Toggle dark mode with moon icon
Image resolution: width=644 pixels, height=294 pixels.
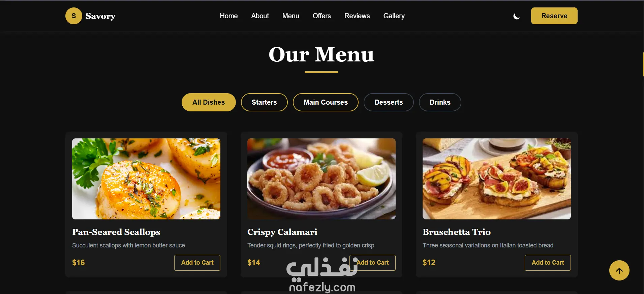coord(516,16)
